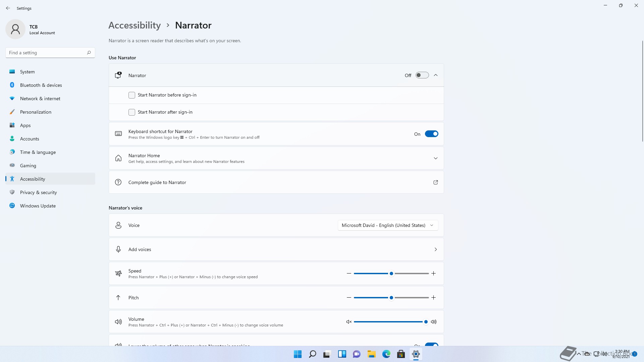Select System in the sidebar
The height and width of the screenshot is (362, 644).
[50, 72]
